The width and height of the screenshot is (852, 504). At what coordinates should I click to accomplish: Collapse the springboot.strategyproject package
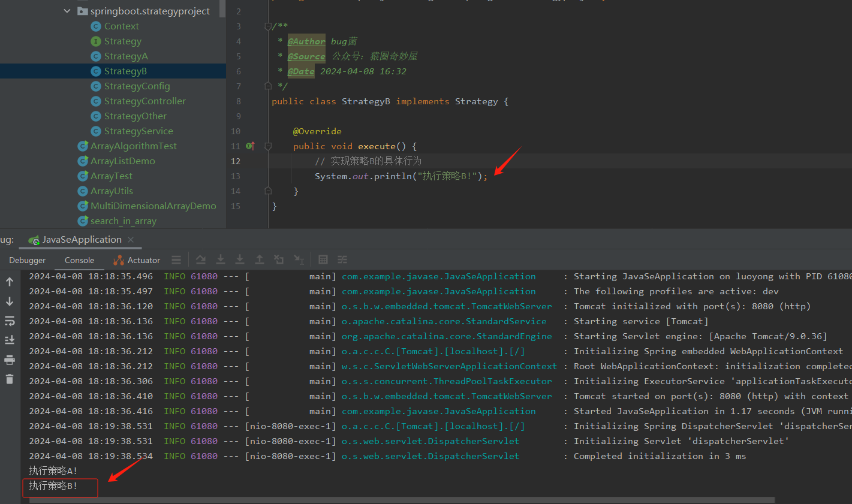pyautogui.click(x=67, y=11)
